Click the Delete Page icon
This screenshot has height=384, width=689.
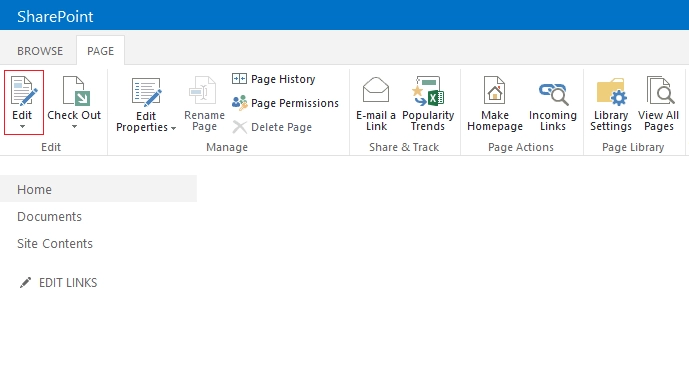pyautogui.click(x=239, y=127)
